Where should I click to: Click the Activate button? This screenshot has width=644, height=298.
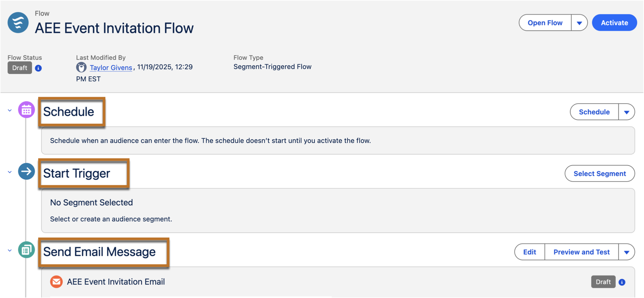(614, 23)
